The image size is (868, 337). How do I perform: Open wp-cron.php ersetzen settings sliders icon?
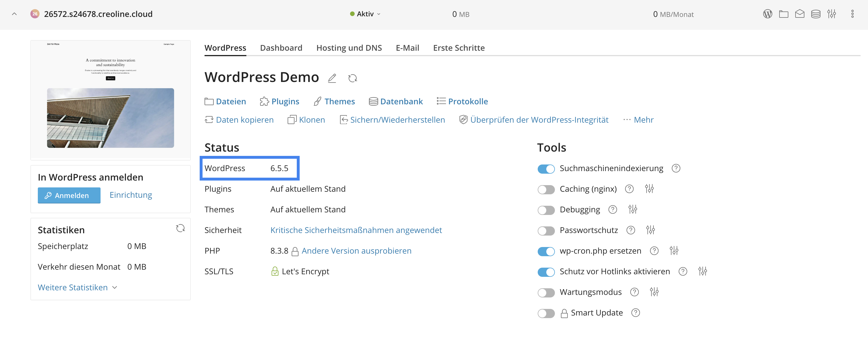pyautogui.click(x=674, y=251)
